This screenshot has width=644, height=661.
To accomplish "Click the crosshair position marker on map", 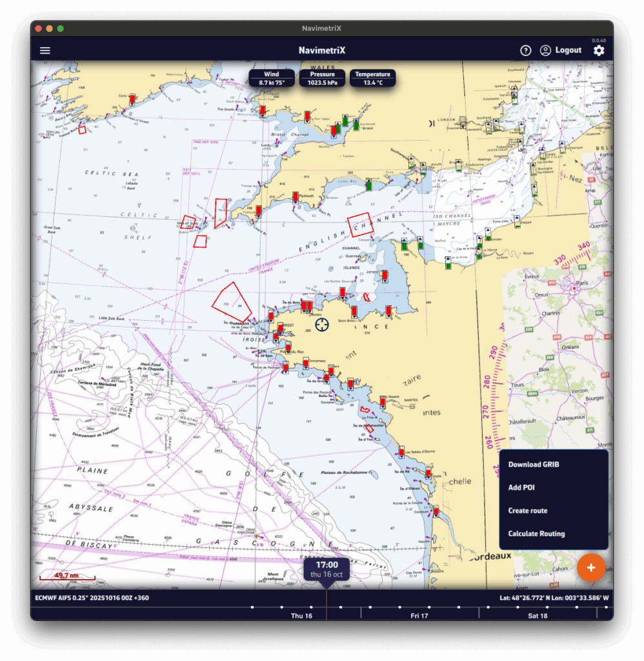I will pos(322,324).
